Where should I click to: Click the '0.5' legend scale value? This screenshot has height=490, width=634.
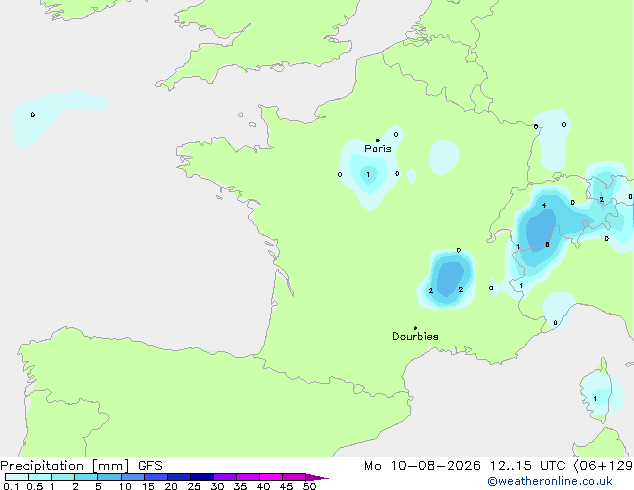(35, 486)
